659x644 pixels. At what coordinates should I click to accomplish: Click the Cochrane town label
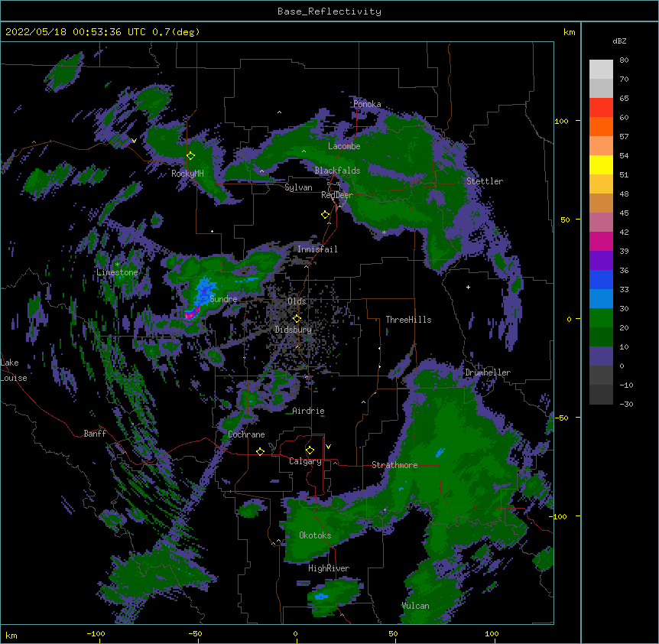pos(246,434)
